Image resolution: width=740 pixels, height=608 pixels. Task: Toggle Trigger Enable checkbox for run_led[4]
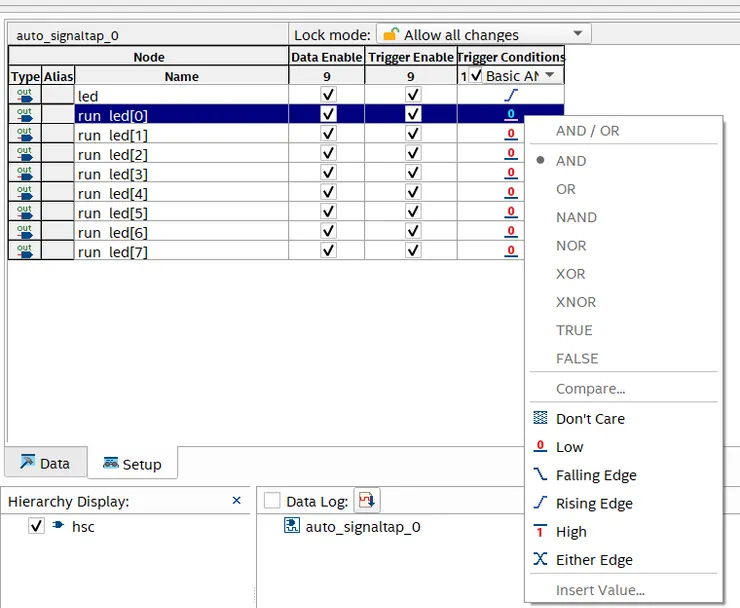click(x=412, y=192)
